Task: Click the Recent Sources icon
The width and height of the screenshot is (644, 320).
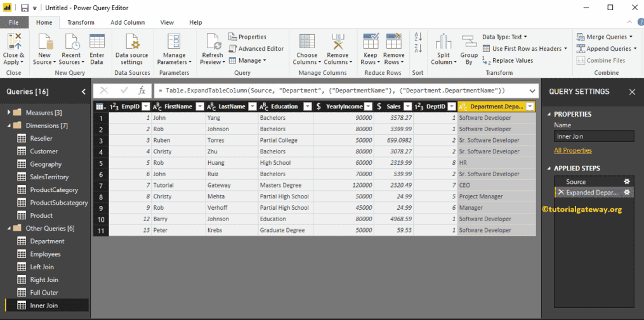Action: 72,42
